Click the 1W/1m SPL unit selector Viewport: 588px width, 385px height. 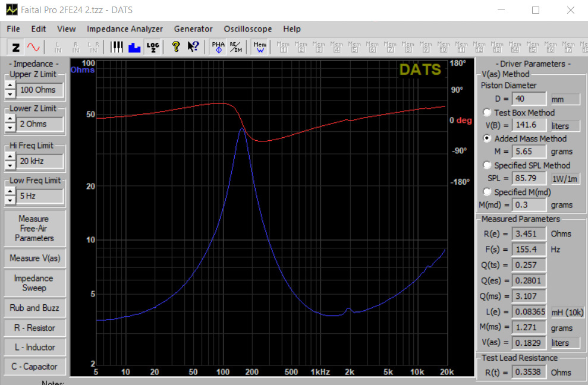pos(565,179)
